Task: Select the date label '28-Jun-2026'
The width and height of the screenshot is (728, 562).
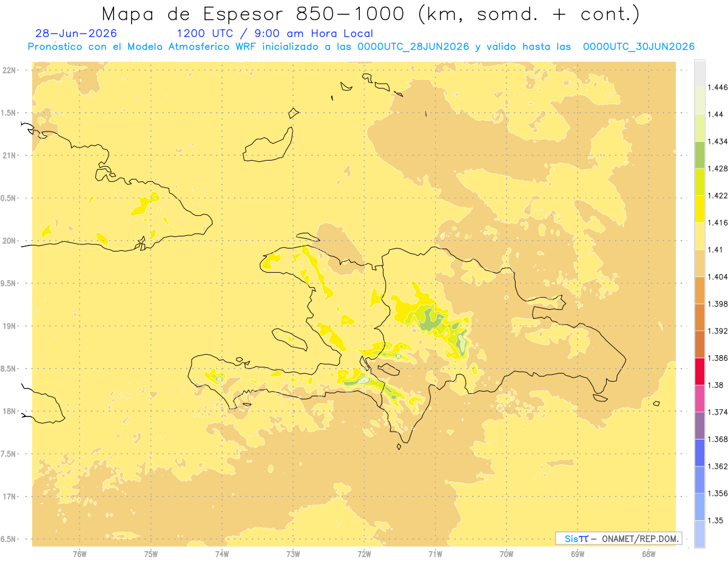Action: 76,33
